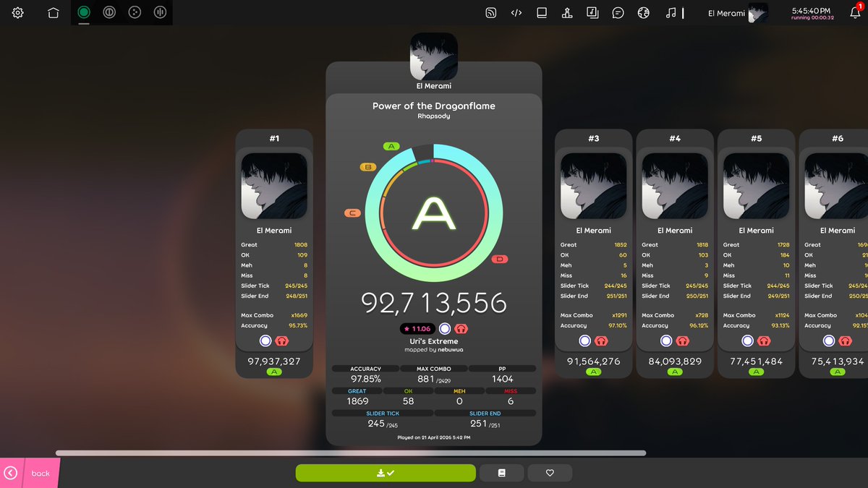This screenshot has width=868, height=488.
Task: Click the red headphones mod icon under 92,713,556
Action: tap(461, 329)
